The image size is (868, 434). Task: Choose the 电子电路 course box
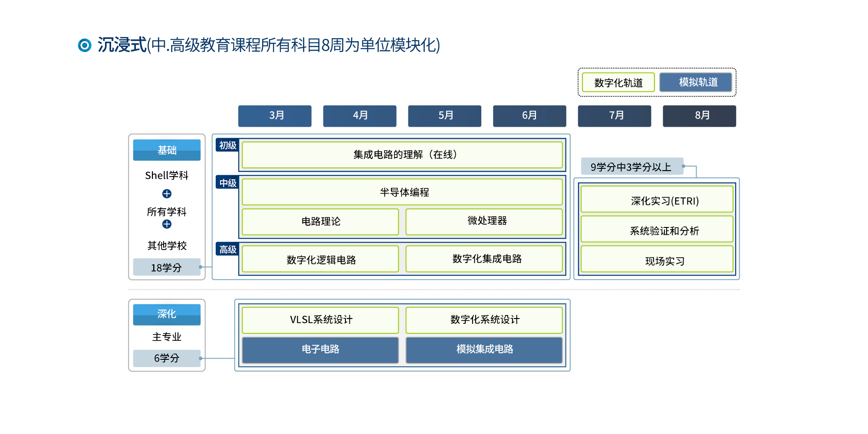pos(320,350)
